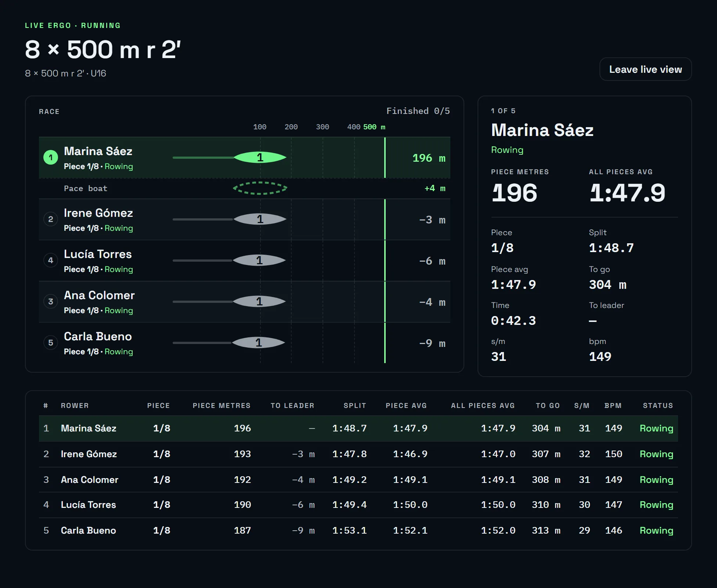
Task: Click Marina Sáez's green position badge 1
Action: 51,158
